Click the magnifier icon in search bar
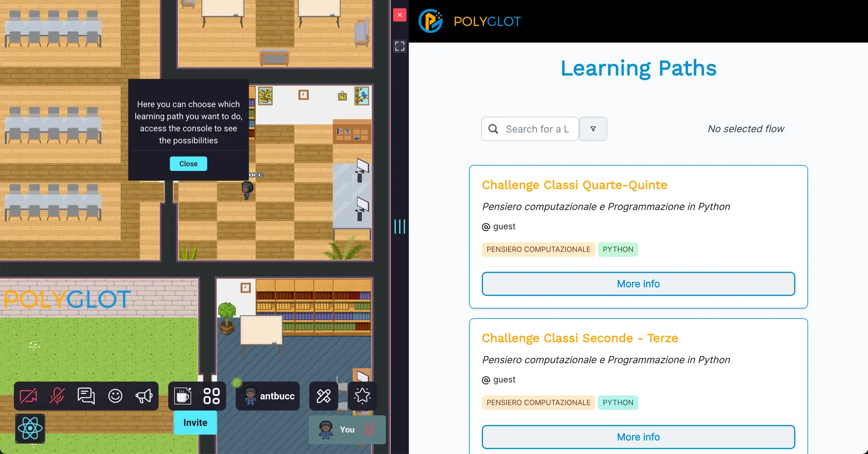 coord(493,129)
